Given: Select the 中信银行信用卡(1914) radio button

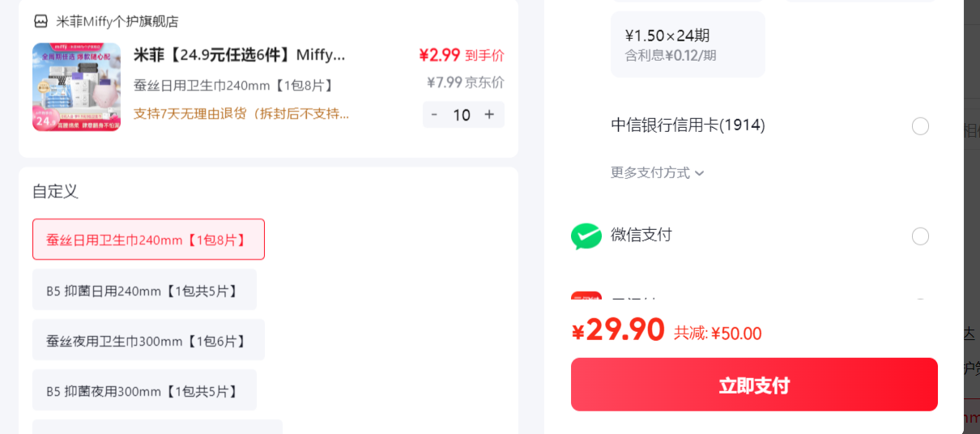Looking at the screenshot, I should 920,126.
